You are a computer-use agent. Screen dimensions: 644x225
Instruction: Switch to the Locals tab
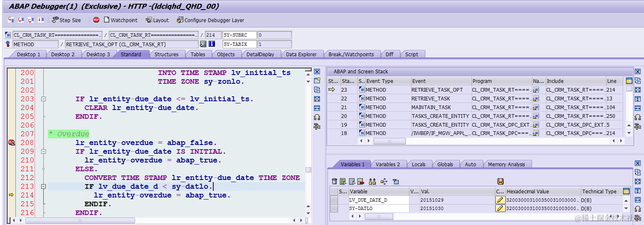coord(419,164)
